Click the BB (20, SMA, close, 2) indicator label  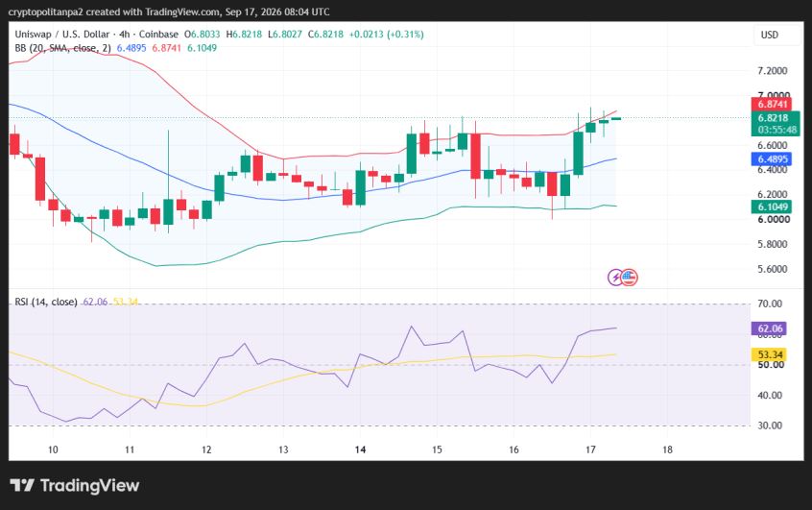(62, 48)
